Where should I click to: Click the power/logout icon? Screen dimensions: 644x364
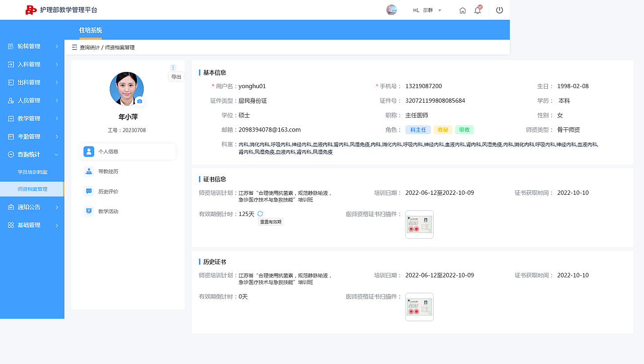[499, 10]
